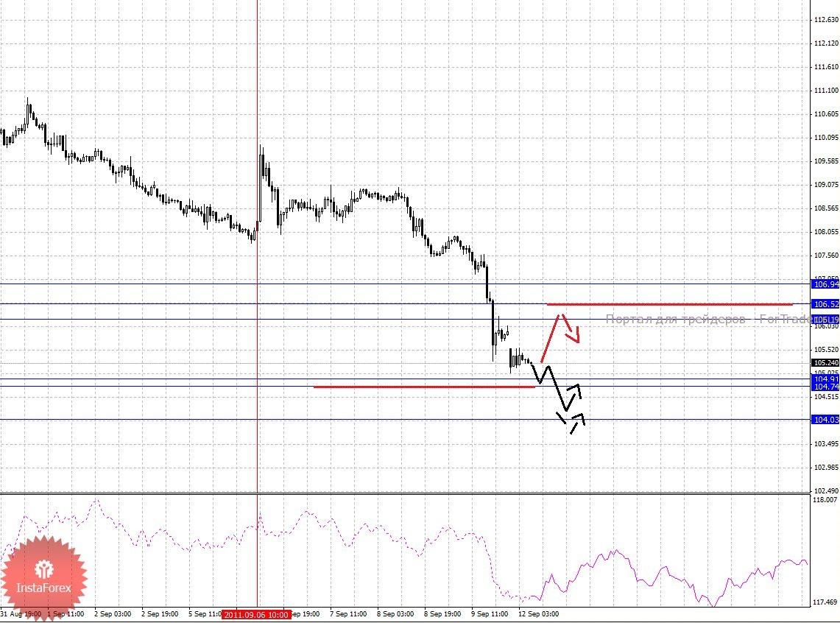The image size is (840, 623).
Task: Click the 103.495 price axis value
Action: click(826, 444)
